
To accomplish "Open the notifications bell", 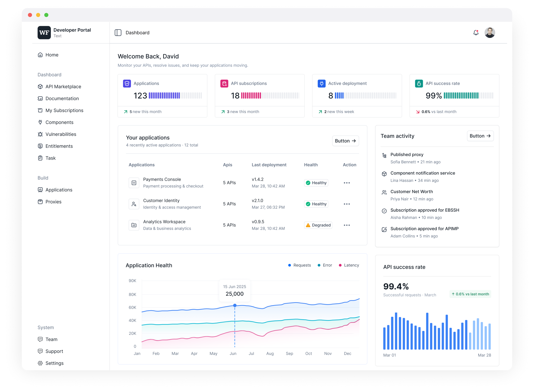I will 476,32.
